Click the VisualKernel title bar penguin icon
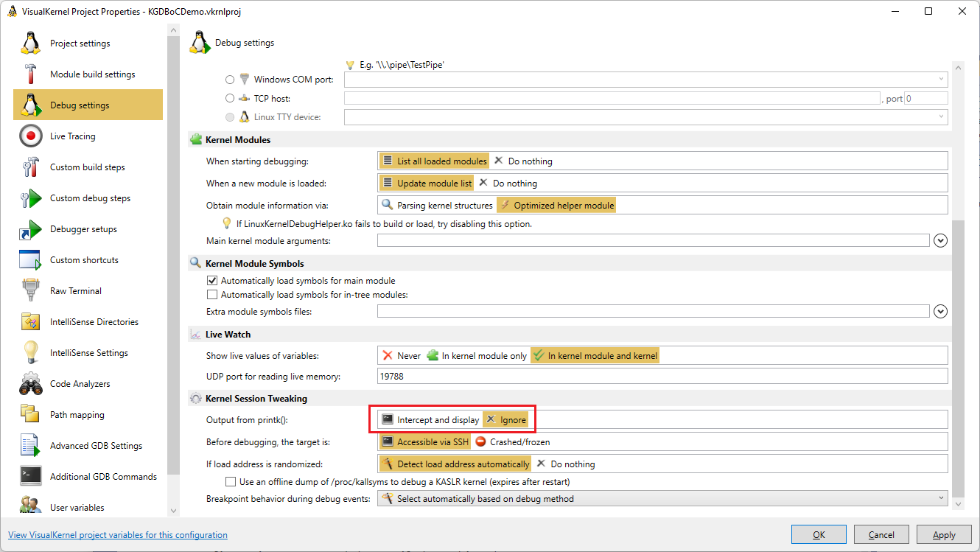This screenshot has height=552, width=980. point(13,12)
